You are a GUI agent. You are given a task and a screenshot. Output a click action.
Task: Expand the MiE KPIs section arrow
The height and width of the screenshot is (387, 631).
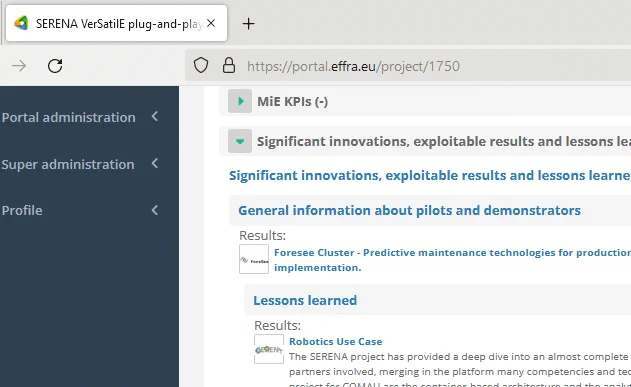[x=240, y=101]
